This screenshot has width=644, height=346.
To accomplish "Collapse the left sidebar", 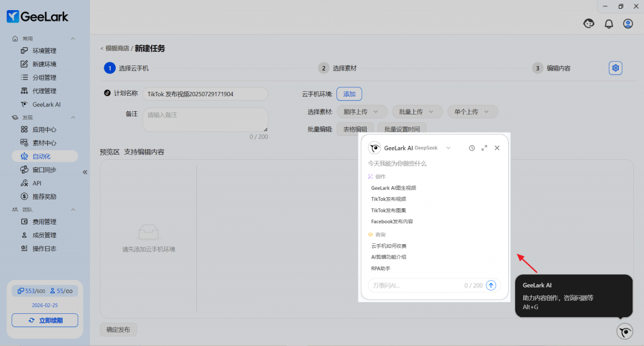I will coord(85,172).
